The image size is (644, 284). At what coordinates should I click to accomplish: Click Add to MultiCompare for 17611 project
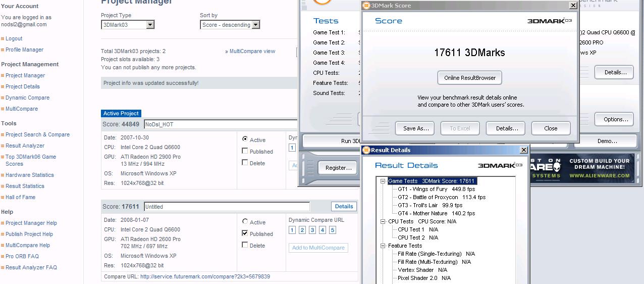point(318,248)
